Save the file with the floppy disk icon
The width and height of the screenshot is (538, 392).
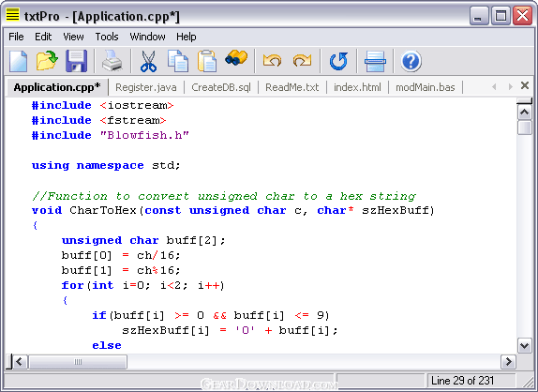point(76,61)
